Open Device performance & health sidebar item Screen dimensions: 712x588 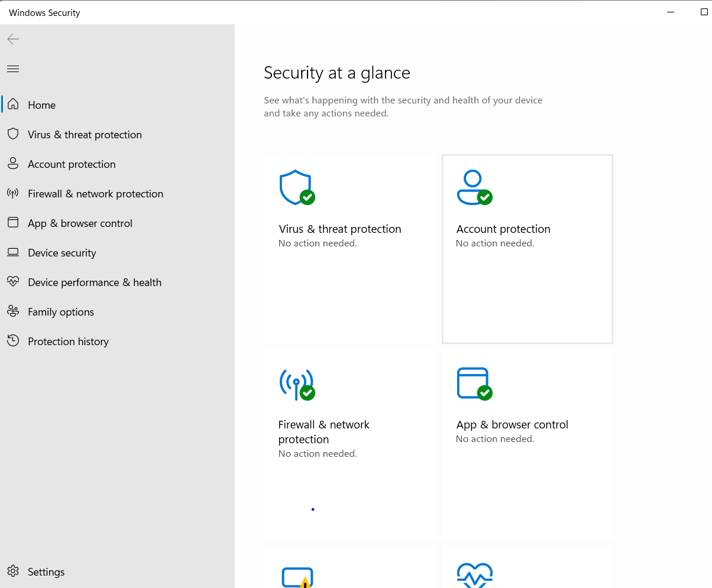(x=95, y=282)
